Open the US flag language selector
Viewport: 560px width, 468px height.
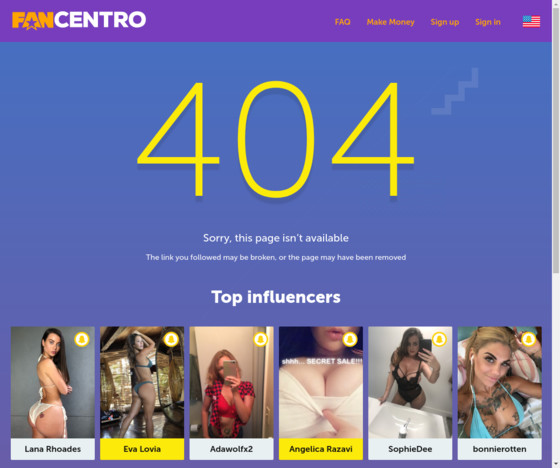tap(531, 21)
